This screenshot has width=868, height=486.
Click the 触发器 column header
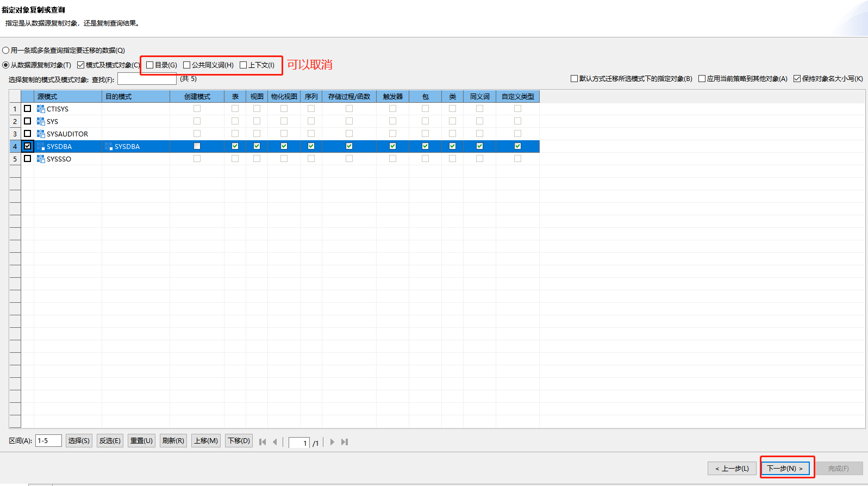coord(392,96)
